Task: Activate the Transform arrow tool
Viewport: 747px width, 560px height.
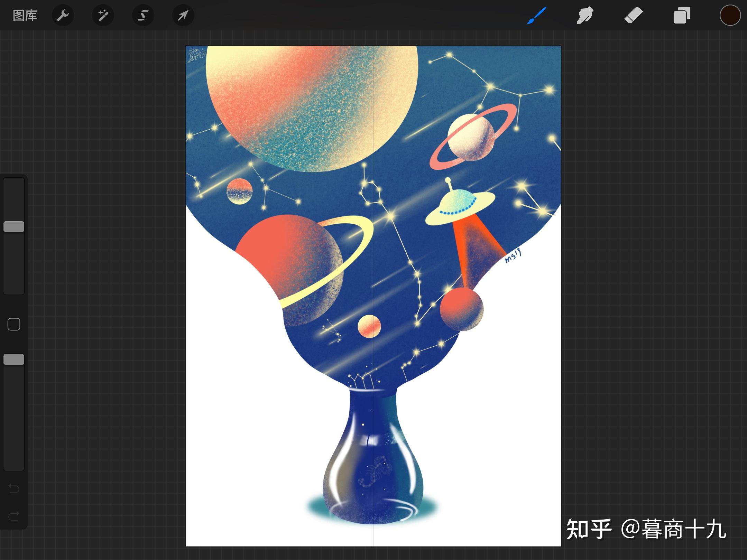Action: (x=183, y=16)
